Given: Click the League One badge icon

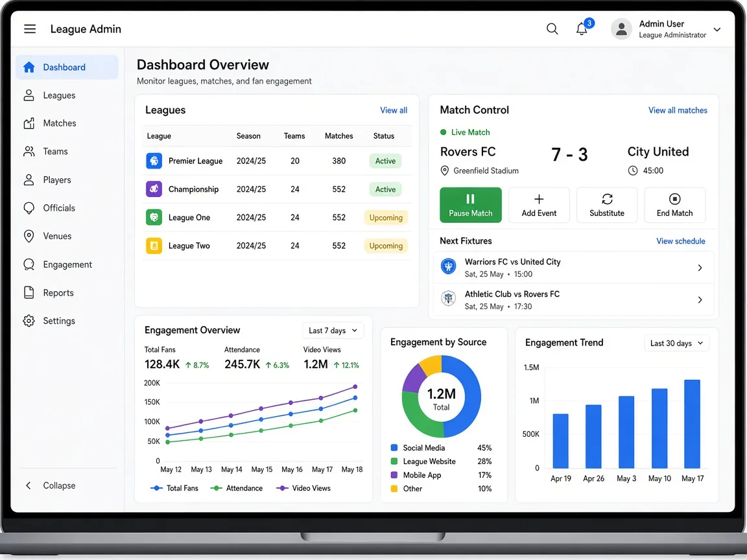Looking at the screenshot, I should click(154, 218).
